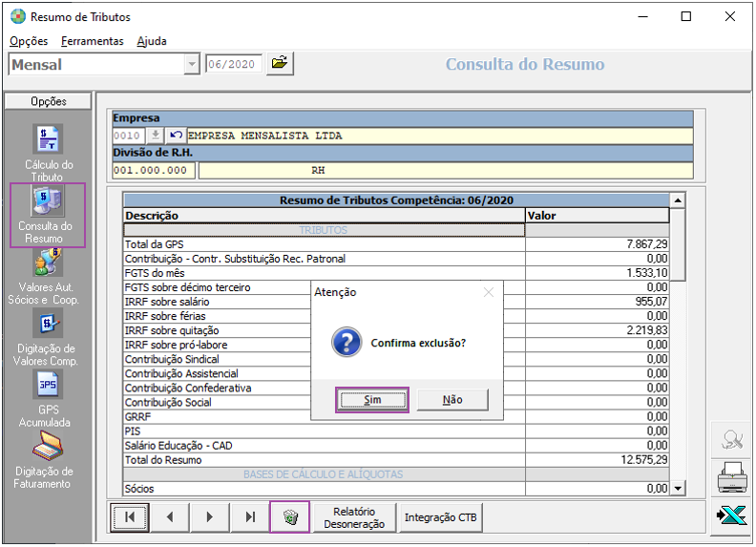Screen dimensions: 756x547
Task: Click the Empresa code lookup arrow icon
Action: coord(156,136)
